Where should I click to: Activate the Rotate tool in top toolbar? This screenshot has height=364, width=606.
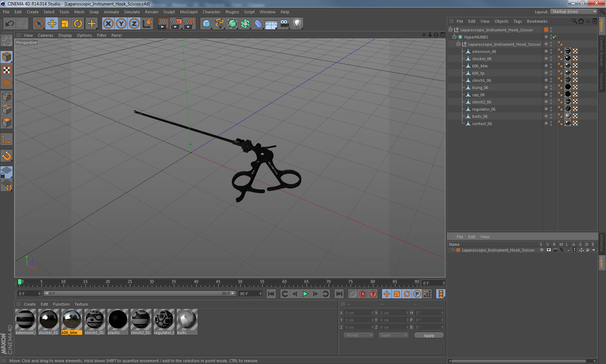78,24
